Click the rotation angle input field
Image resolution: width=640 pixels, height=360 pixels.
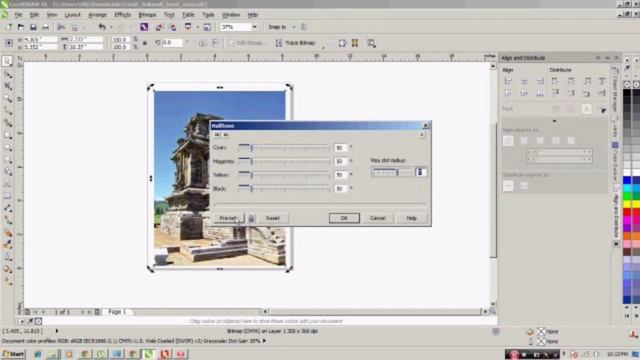pos(172,43)
